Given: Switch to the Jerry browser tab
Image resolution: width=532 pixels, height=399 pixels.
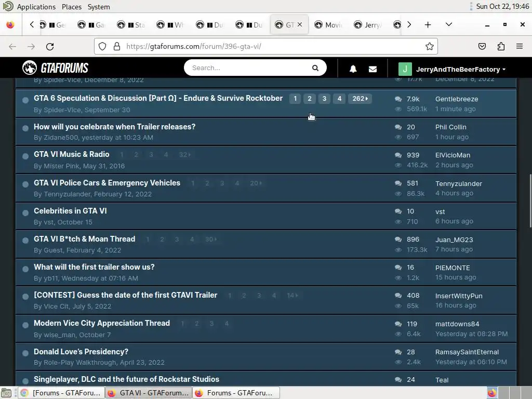Looking at the screenshot, I should [x=368, y=25].
